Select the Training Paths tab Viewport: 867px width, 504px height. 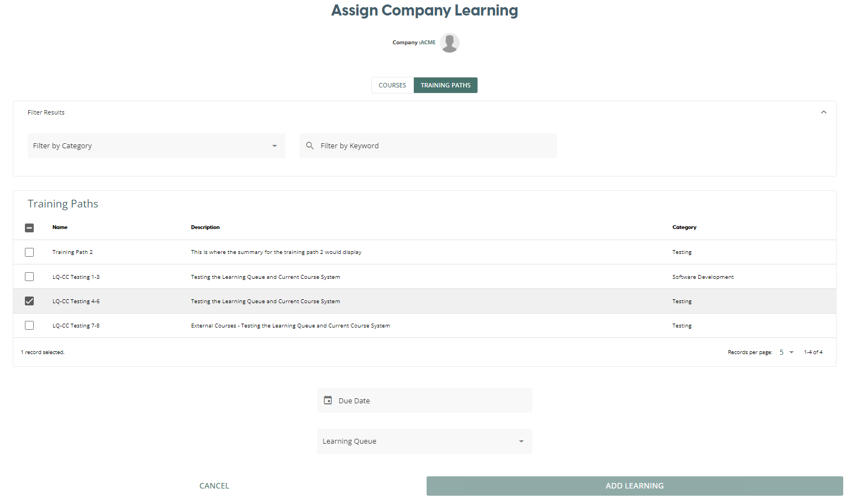445,85
